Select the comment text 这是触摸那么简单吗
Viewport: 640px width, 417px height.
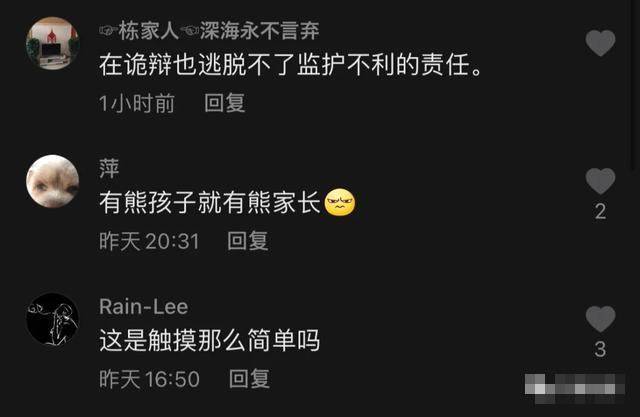pos(210,340)
